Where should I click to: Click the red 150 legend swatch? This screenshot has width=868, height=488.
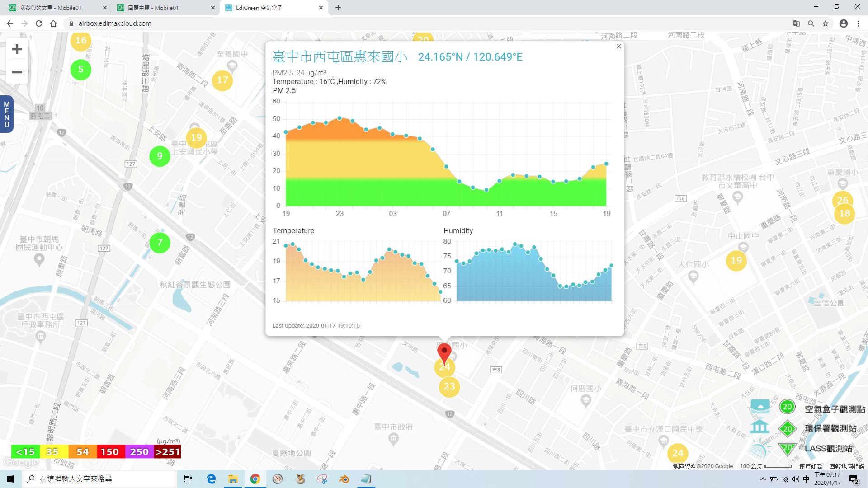click(110, 452)
